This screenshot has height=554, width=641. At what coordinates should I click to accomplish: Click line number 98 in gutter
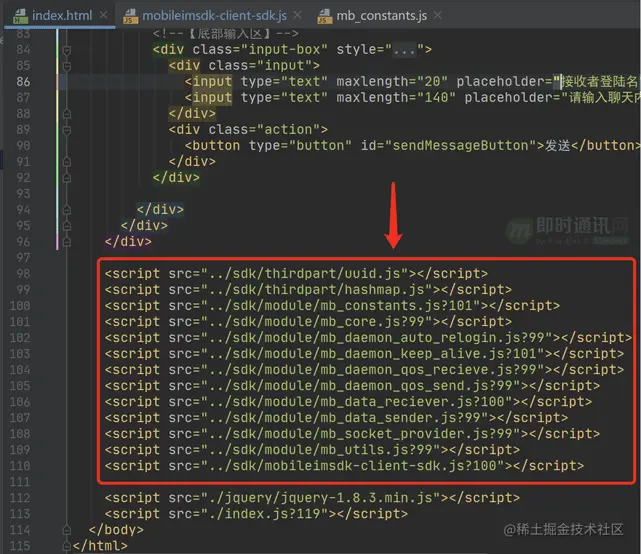pyautogui.click(x=23, y=274)
